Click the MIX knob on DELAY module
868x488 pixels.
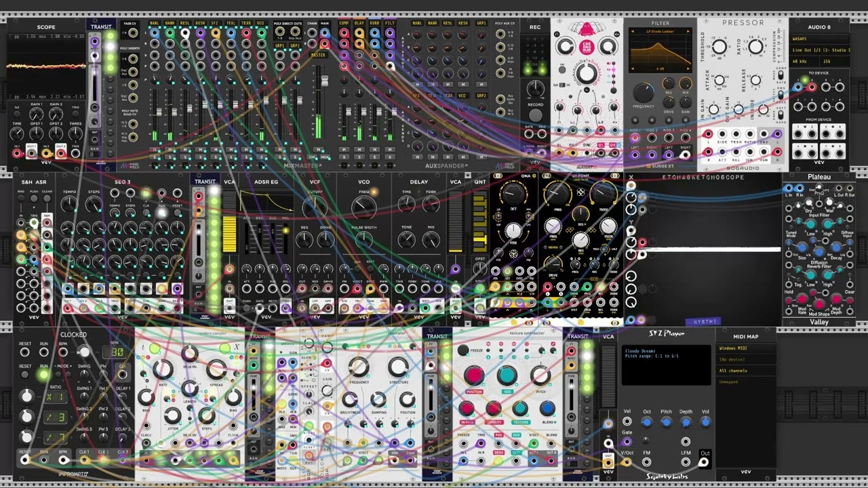click(x=431, y=239)
